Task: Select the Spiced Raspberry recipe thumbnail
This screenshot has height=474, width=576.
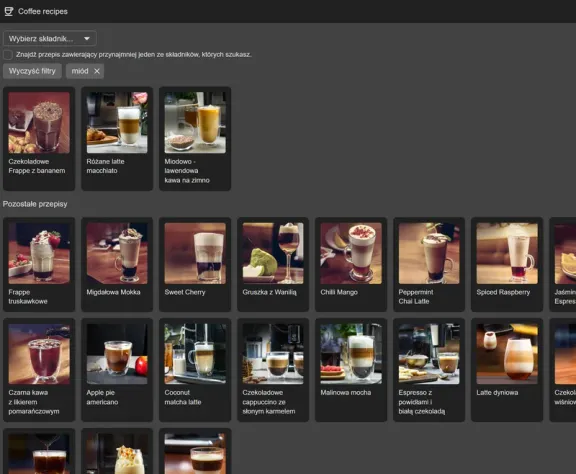Action: click(507, 253)
